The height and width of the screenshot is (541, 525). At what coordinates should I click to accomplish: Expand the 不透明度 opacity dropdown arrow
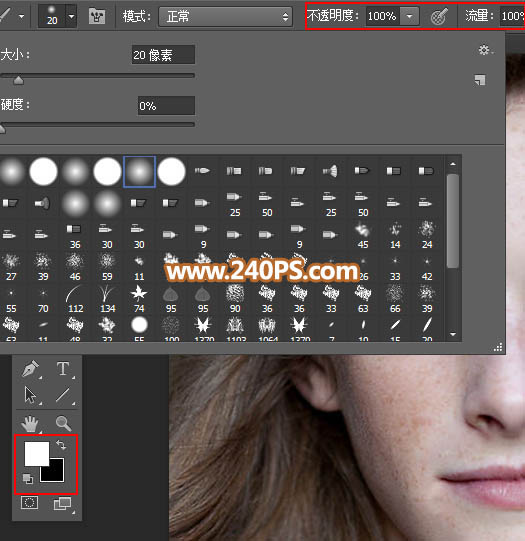409,16
